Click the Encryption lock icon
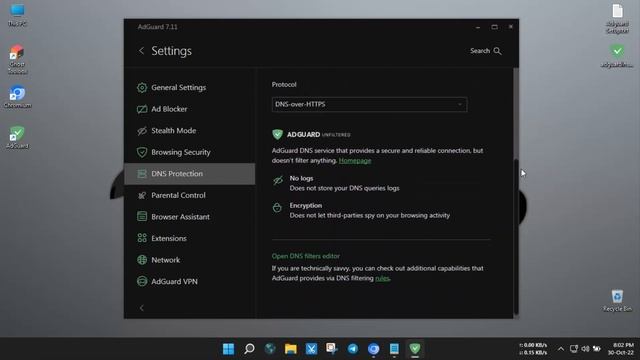Image resolution: width=640 pixels, height=360 pixels. pyautogui.click(x=277, y=208)
